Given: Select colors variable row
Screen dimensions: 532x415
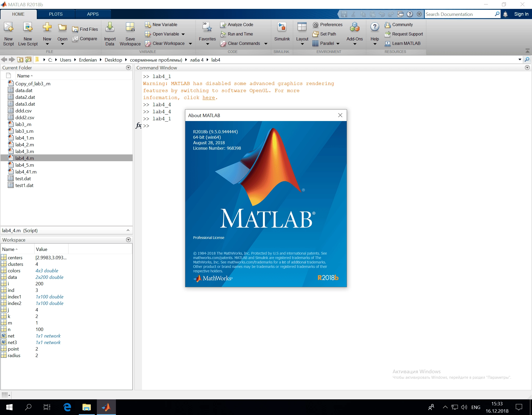Looking at the screenshot, I should tap(67, 270).
